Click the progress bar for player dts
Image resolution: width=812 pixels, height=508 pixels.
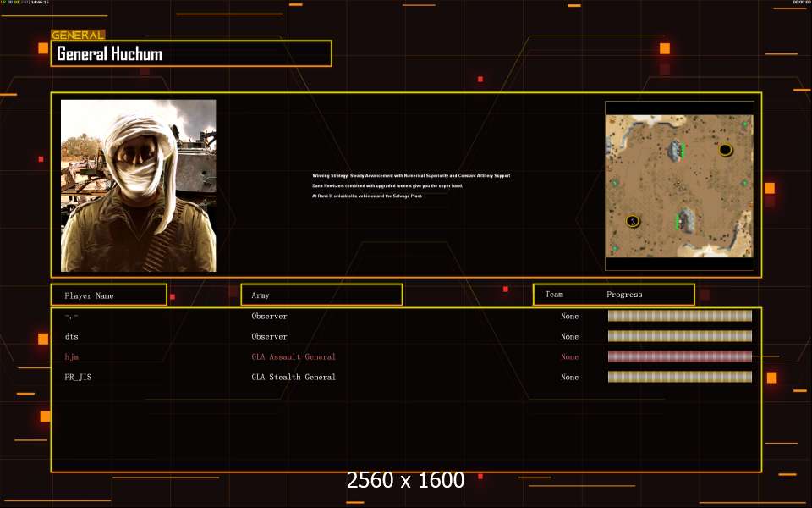click(679, 336)
